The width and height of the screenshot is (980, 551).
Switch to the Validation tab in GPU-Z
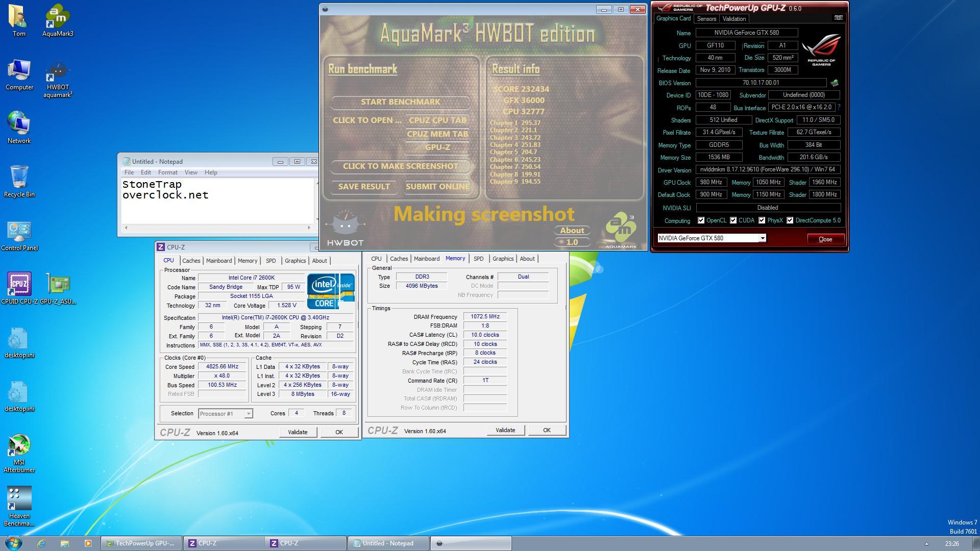[x=734, y=19]
